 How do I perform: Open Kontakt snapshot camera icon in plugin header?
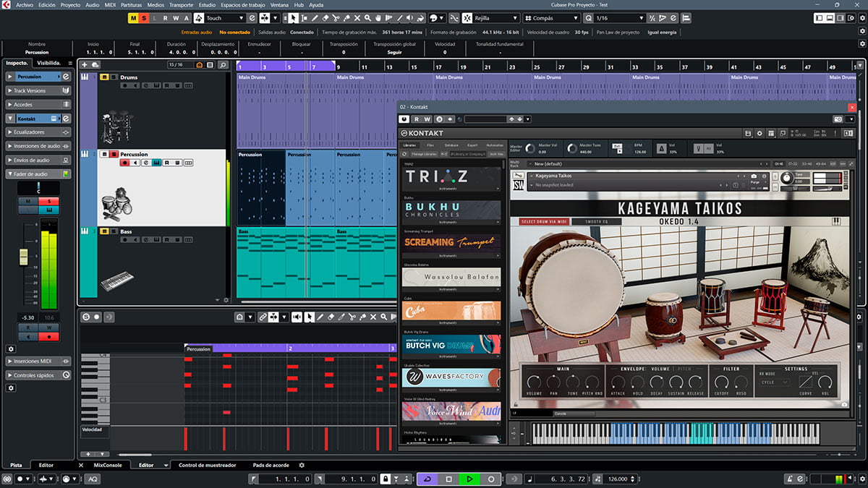[x=838, y=119]
